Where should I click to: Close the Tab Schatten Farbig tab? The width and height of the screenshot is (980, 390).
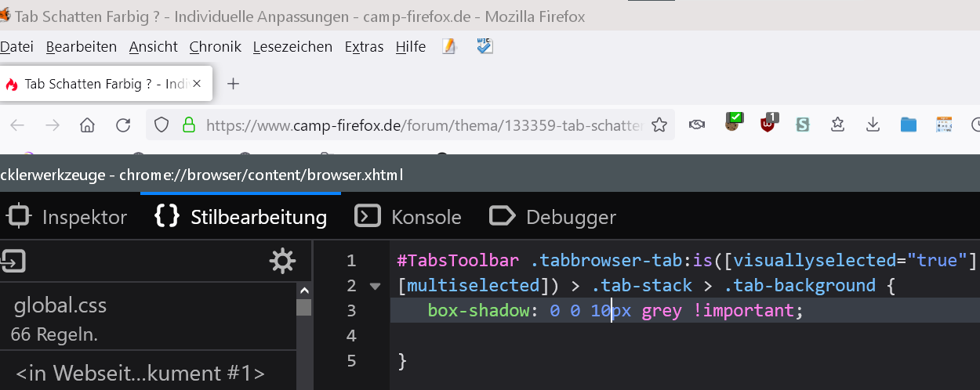pyautogui.click(x=198, y=84)
